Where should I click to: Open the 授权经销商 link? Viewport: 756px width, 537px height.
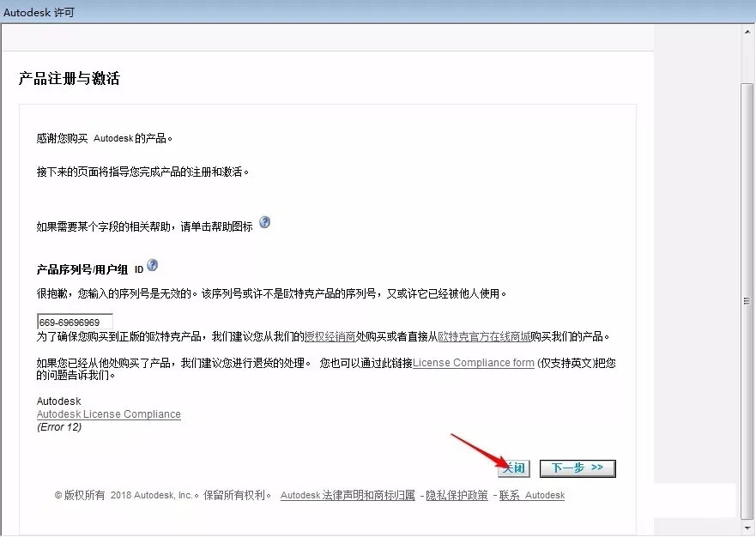coord(330,336)
